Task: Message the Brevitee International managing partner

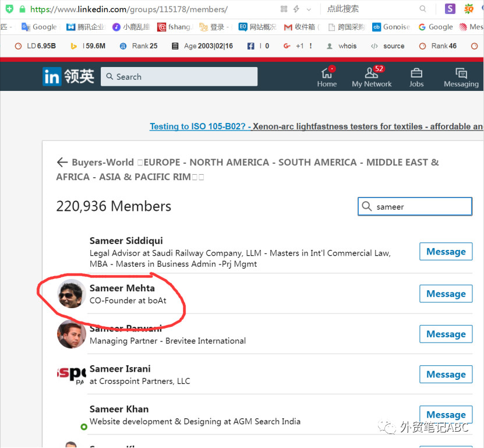Action: [x=446, y=334]
